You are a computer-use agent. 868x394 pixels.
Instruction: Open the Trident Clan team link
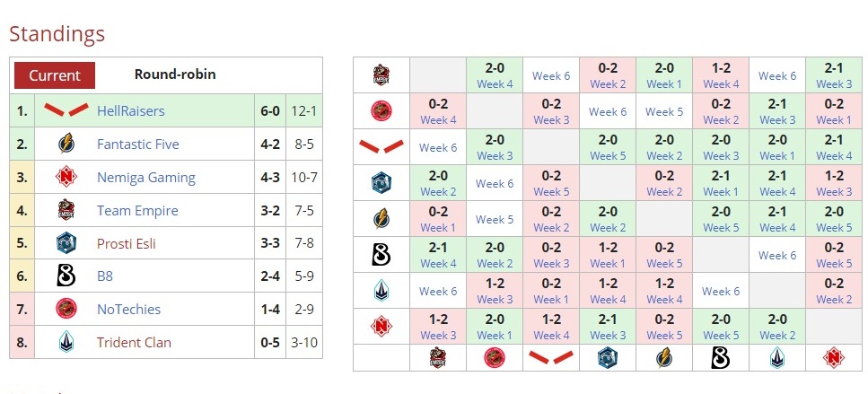tap(134, 342)
